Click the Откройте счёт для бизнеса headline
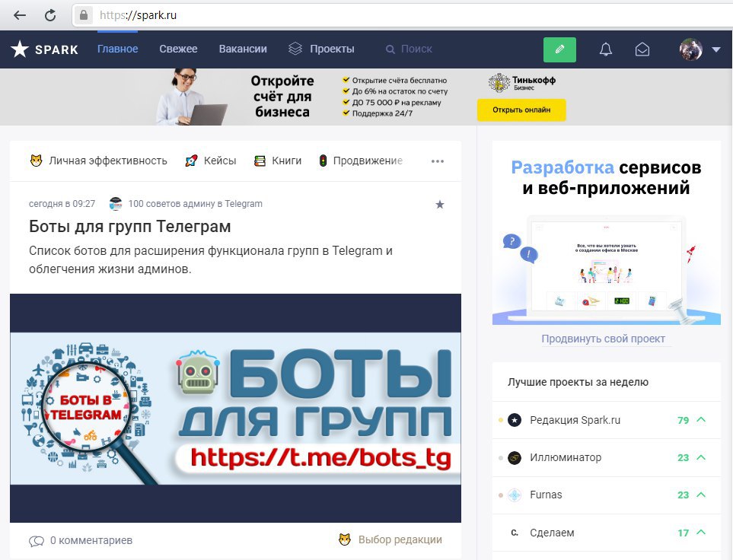733x560 pixels. pos(282,97)
